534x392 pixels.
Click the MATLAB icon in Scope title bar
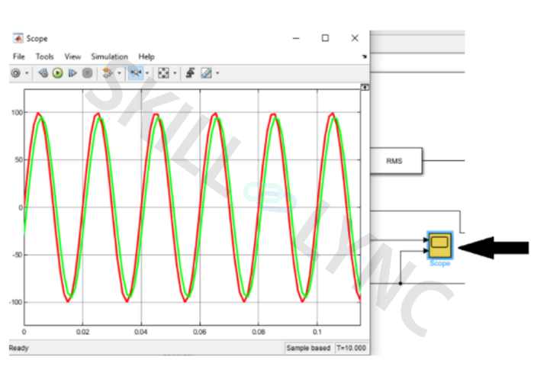tap(18, 38)
